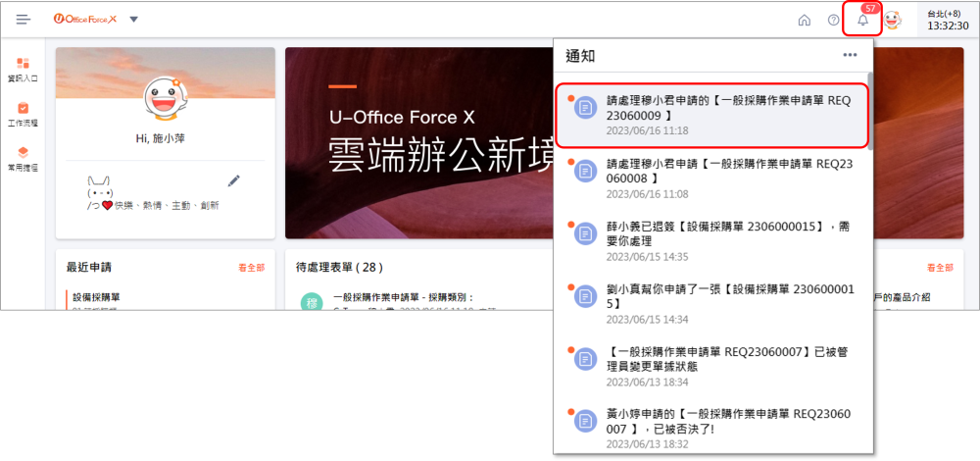Click document icon of 劉小真 notification
This screenshot has height=461, width=980.
(586, 296)
